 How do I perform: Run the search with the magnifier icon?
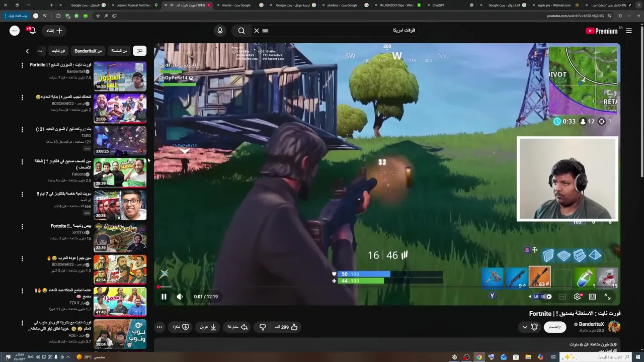tap(242, 31)
